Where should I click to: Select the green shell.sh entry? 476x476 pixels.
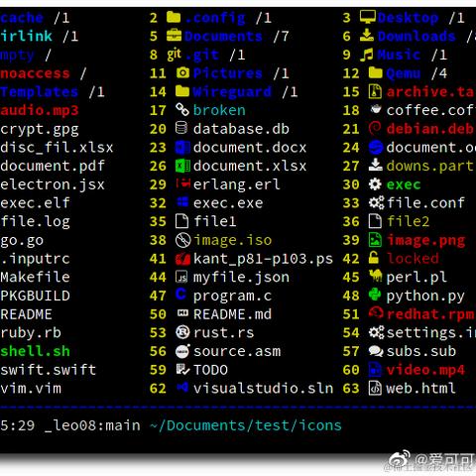click(x=35, y=351)
